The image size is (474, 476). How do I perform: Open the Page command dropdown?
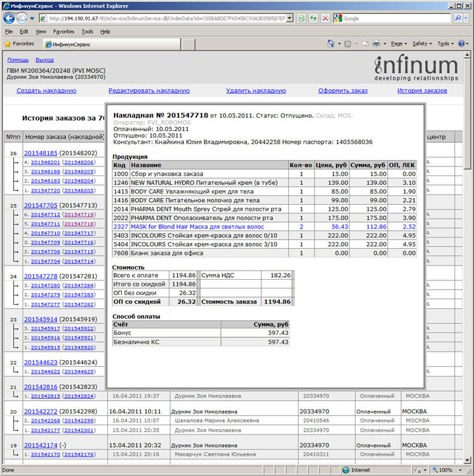pyautogui.click(x=399, y=43)
